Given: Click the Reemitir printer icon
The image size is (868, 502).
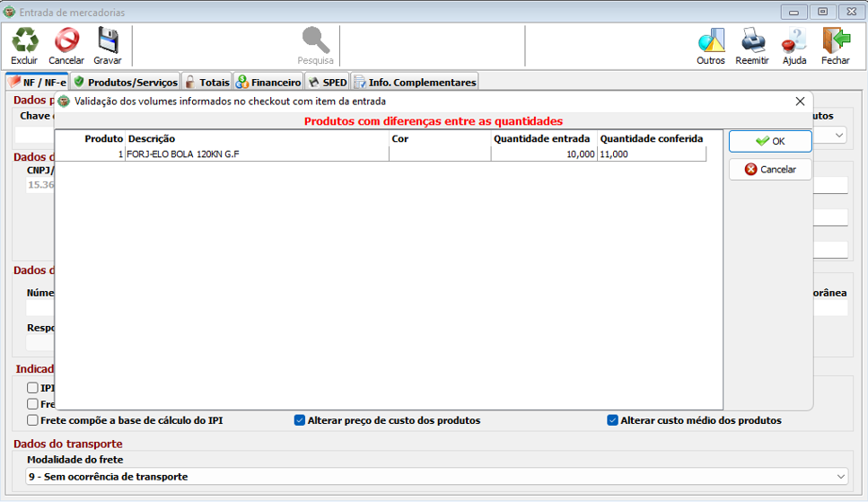Looking at the screenshot, I should point(752,41).
